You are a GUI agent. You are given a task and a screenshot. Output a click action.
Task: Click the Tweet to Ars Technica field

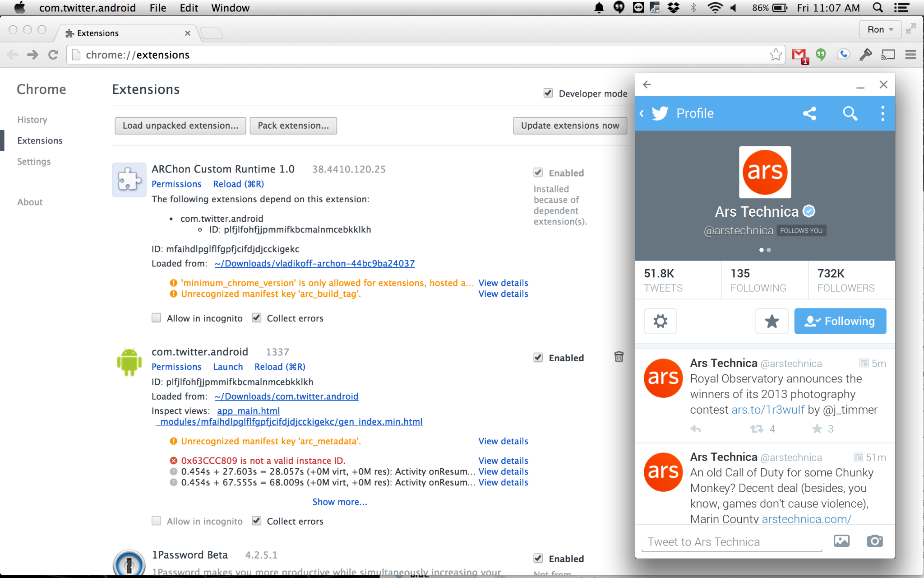pyautogui.click(x=731, y=541)
